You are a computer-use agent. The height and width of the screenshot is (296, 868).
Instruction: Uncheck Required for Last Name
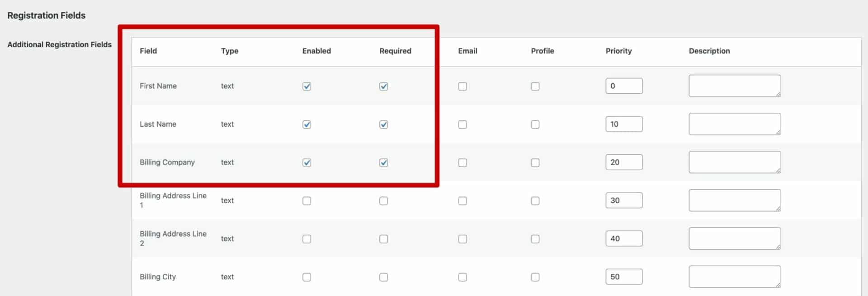[x=383, y=124]
